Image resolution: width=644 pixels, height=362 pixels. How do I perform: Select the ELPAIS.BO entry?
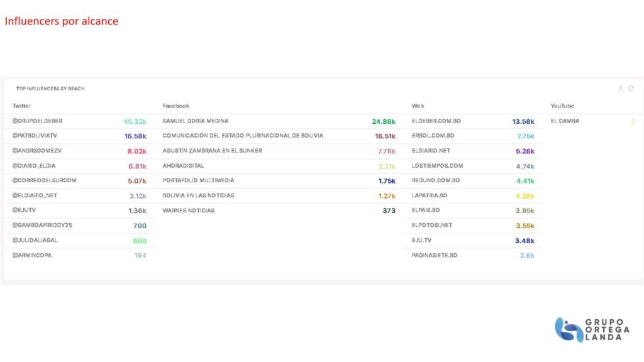coord(426,210)
